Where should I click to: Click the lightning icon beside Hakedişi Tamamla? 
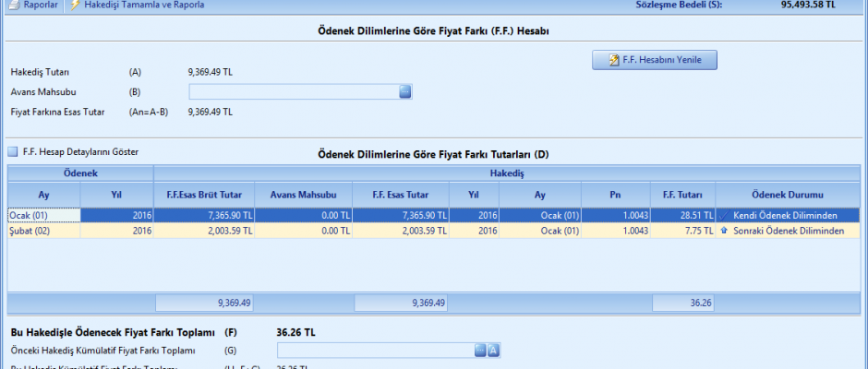[x=76, y=5]
